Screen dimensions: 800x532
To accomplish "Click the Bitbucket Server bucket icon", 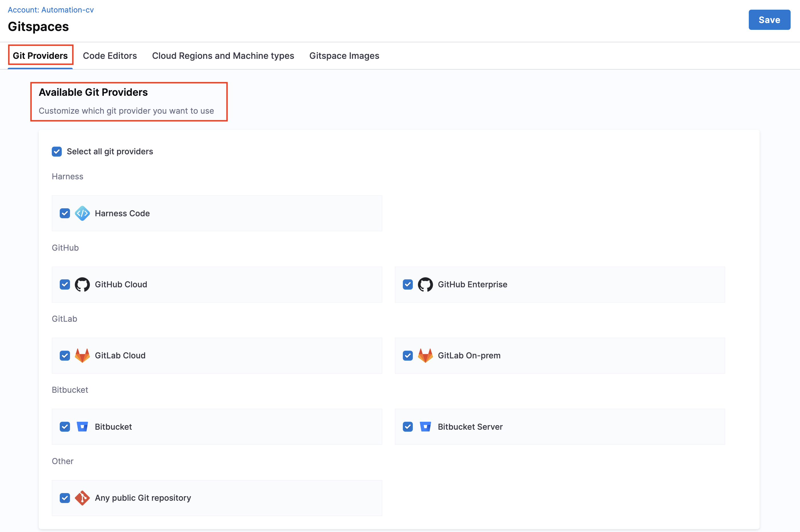I will click(x=425, y=427).
